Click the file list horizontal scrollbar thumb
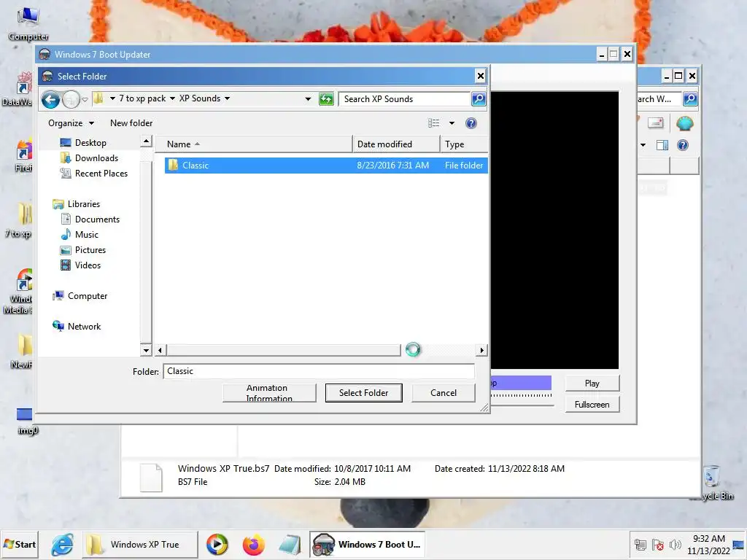Viewport: 747px width, 560px height. 284,351
